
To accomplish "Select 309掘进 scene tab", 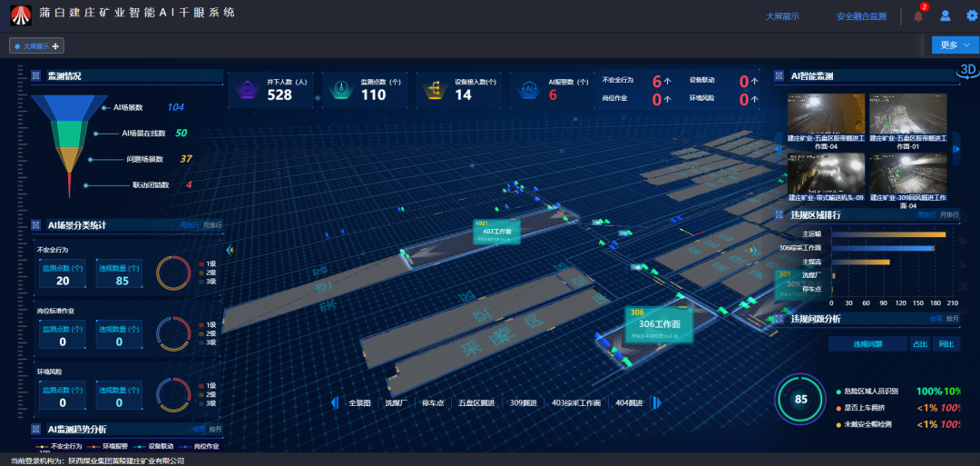I will click(524, 402).
